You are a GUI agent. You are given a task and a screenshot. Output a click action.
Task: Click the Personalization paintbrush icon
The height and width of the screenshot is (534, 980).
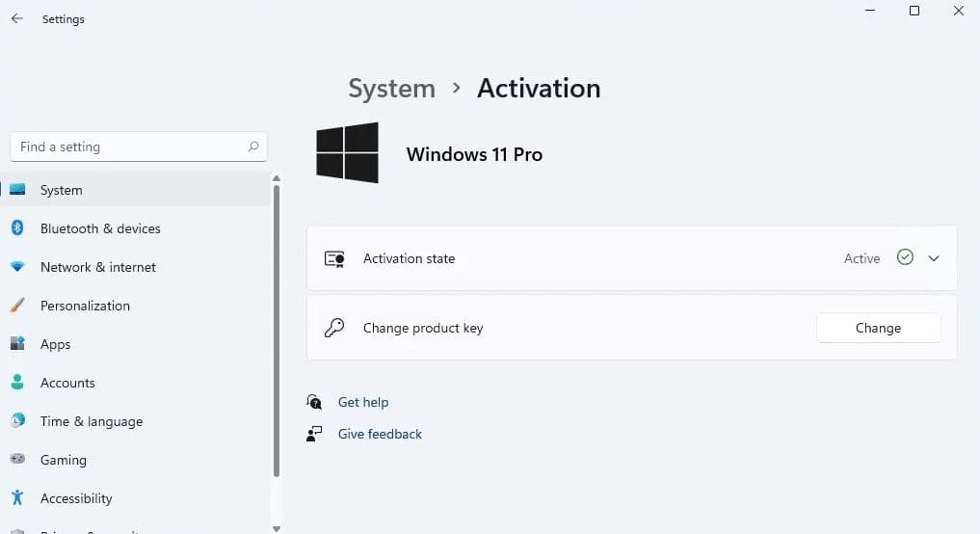[x=17, y=306]
